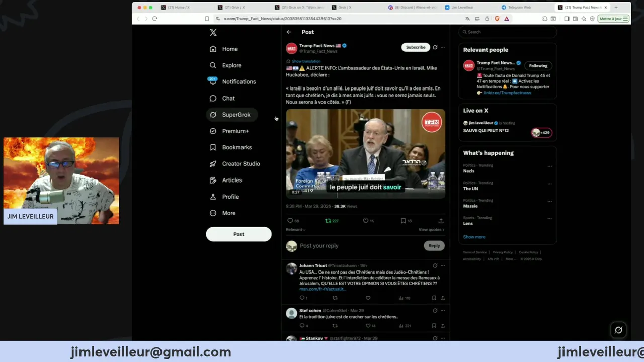The height and width of the screenshot is (362, 644).
Task: Open Profile in the sidebar
Action: tap(224, 197)
